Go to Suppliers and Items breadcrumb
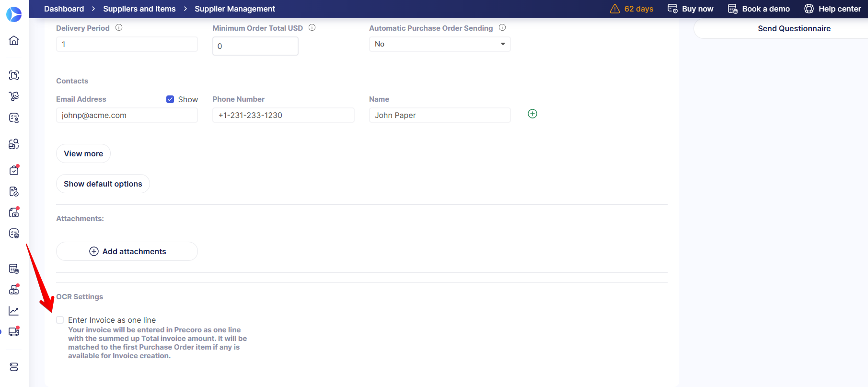This screenshot has width=868, height=387. 139,9
